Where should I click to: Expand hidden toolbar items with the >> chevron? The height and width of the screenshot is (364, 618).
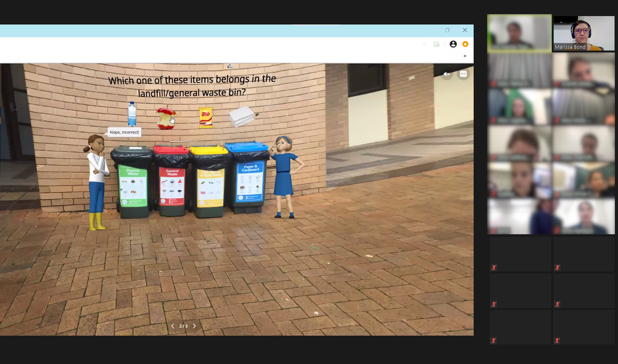coord(464,55)
